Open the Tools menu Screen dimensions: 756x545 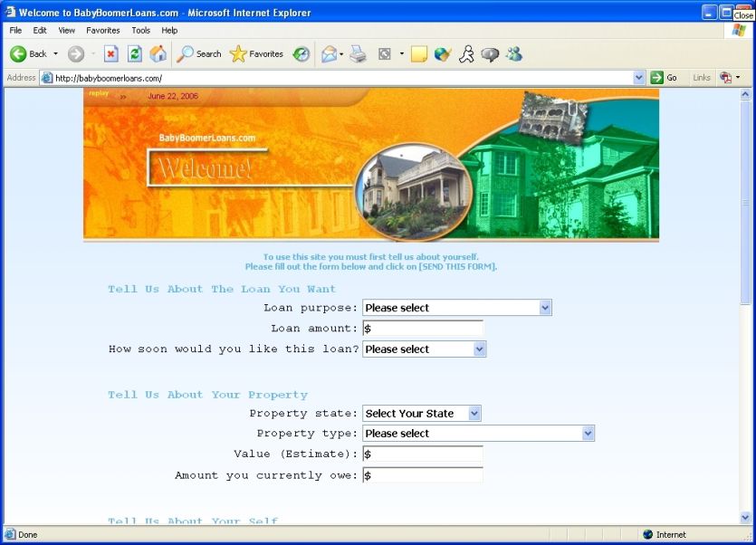click(x=140, y=30)
